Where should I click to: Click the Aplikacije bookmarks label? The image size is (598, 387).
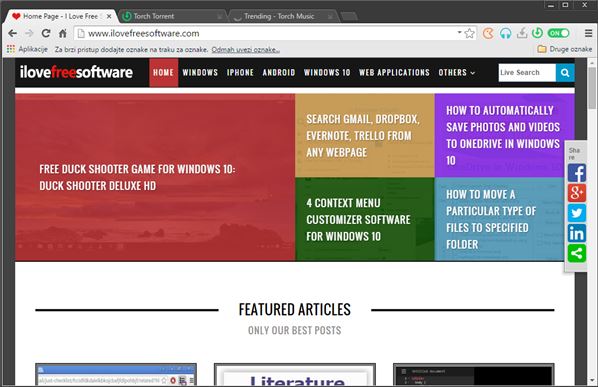pyautogui.click(x=33, y=49)
